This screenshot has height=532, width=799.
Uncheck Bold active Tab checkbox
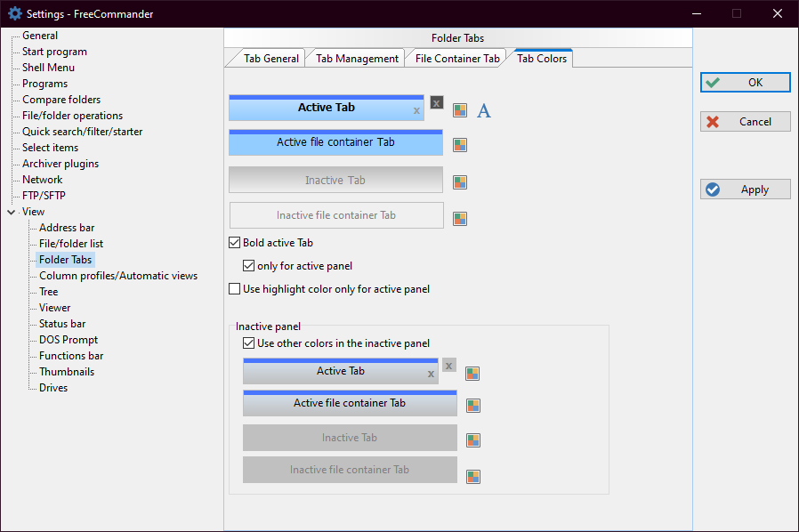[235, 243]
